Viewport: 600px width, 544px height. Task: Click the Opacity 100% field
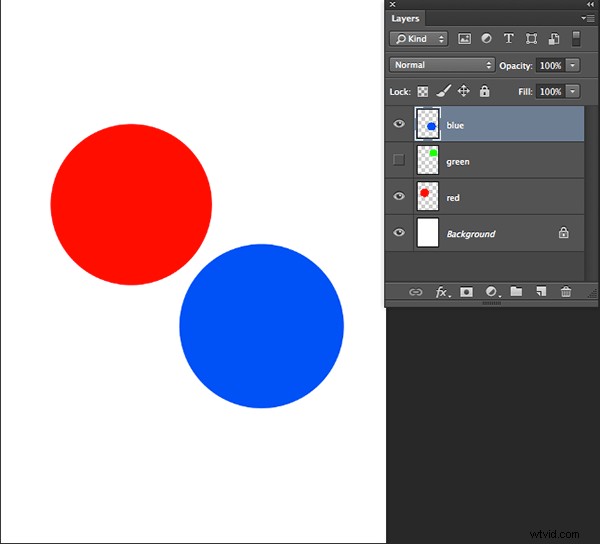coord(550,65)
